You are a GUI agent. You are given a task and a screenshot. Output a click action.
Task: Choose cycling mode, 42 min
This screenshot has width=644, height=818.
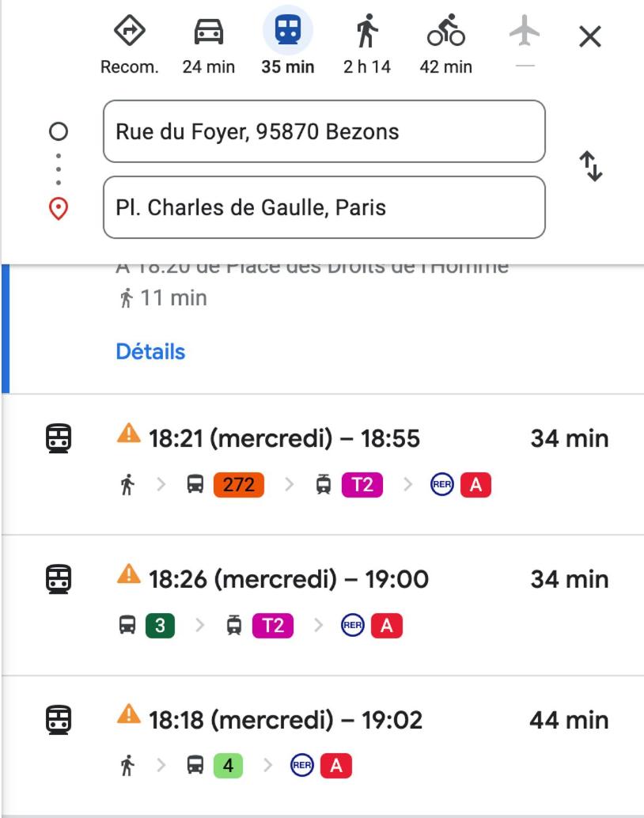(x=445, y=32)
